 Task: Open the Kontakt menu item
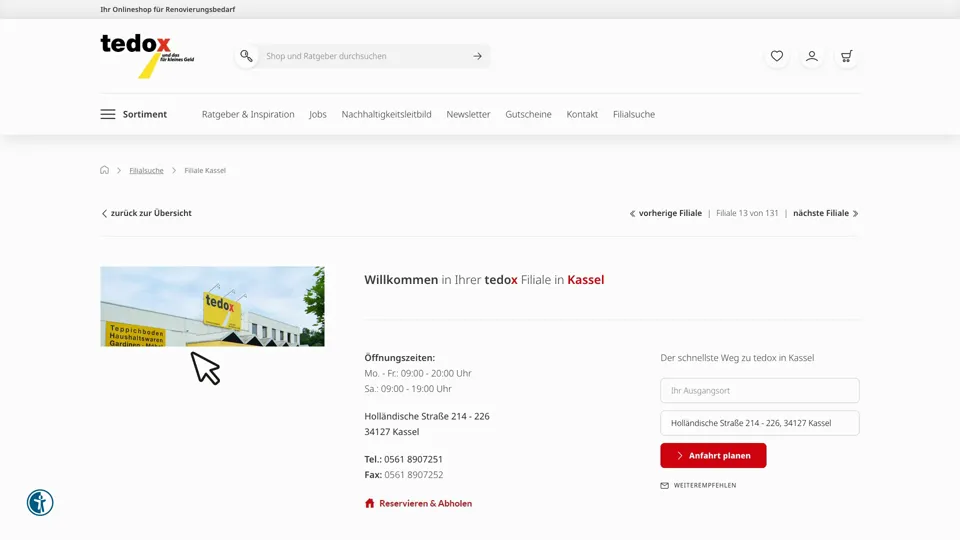pyautogui.click(x=582, y=114)
